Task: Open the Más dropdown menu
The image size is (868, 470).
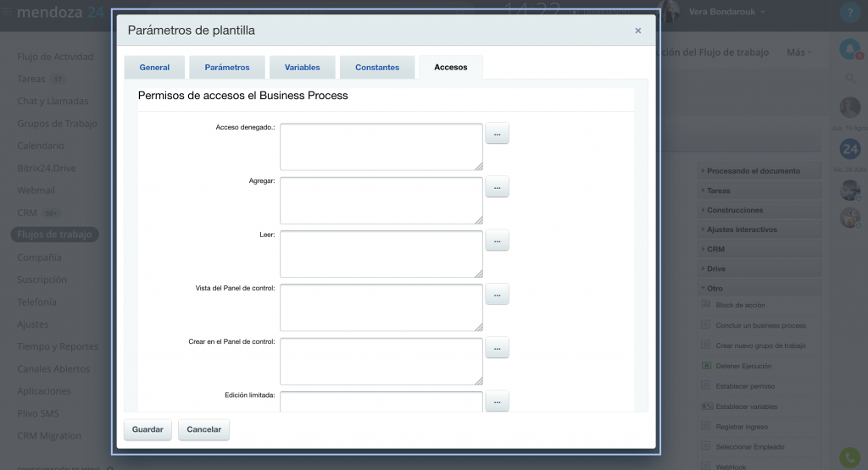Action: [798, 52]
